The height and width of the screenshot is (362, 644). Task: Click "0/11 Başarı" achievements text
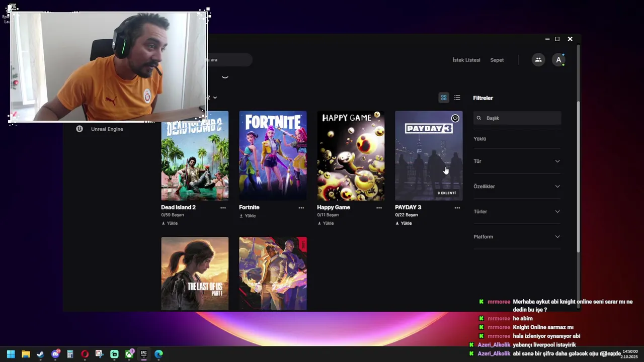coord(328,215)
